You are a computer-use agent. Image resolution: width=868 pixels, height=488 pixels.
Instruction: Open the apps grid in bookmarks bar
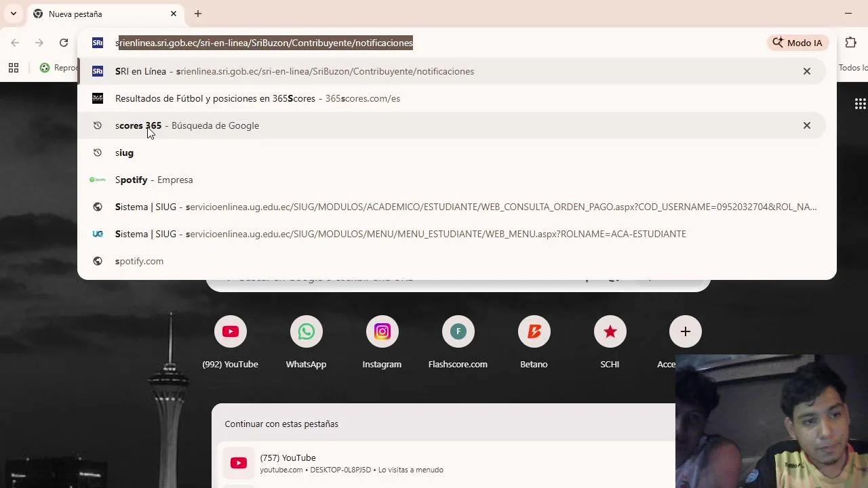tap(14, 68)
